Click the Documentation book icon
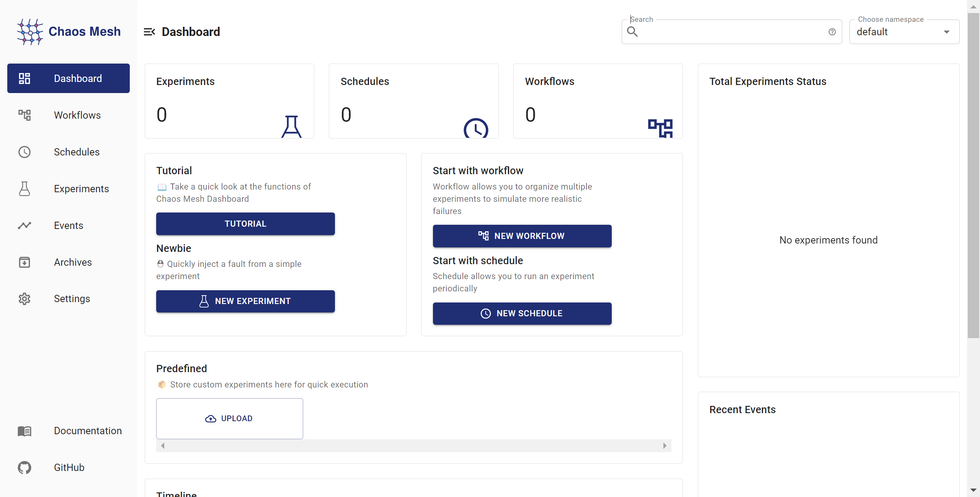Image resolution: width=980 pixels, height=497 pixels. click(x=24, y=431)
